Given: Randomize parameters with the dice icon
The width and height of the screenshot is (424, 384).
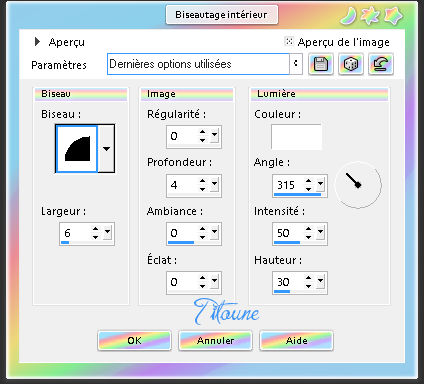Looking at the screenshot, I should point(351,64).
